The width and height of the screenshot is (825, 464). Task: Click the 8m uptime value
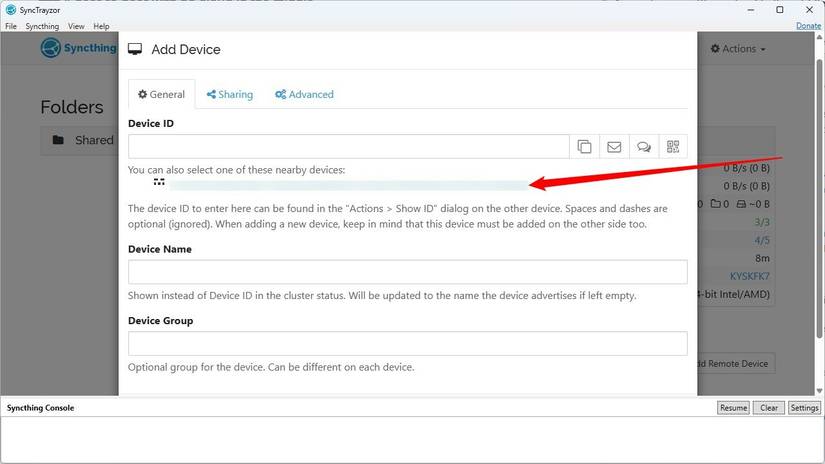[762, 258]
